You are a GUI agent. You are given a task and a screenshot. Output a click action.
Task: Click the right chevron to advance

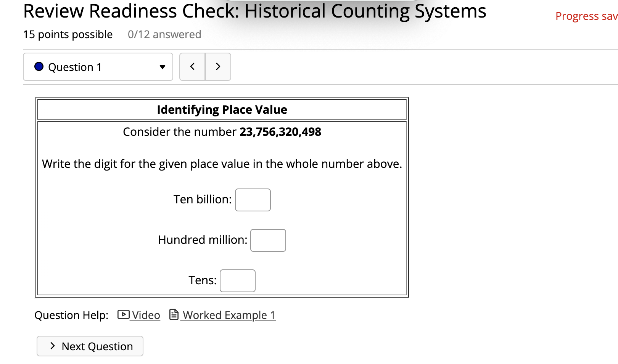218,66
